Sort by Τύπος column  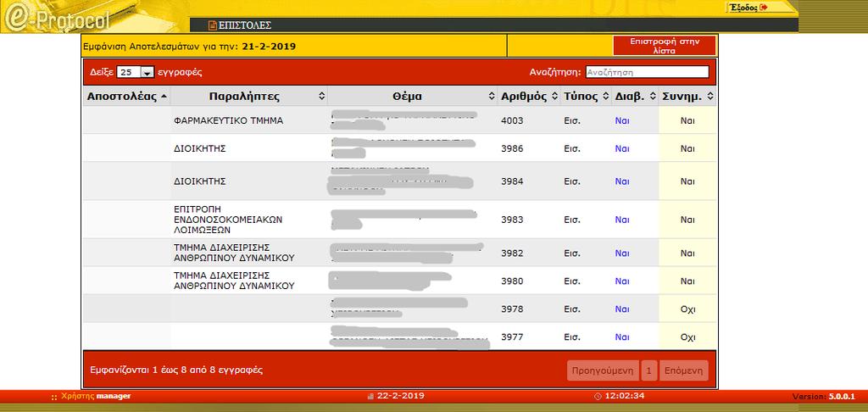(x=586, y=97)
